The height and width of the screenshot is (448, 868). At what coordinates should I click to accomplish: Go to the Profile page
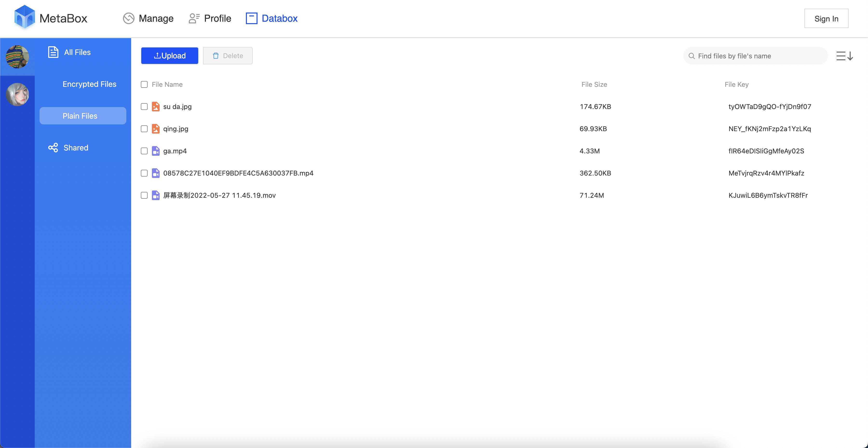click(210, 18)
